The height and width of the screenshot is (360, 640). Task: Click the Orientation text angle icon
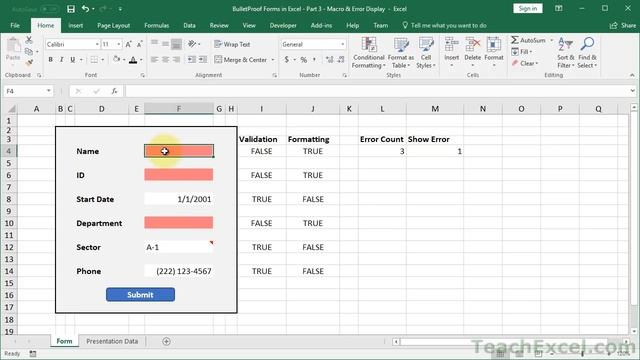pos(192,44)
